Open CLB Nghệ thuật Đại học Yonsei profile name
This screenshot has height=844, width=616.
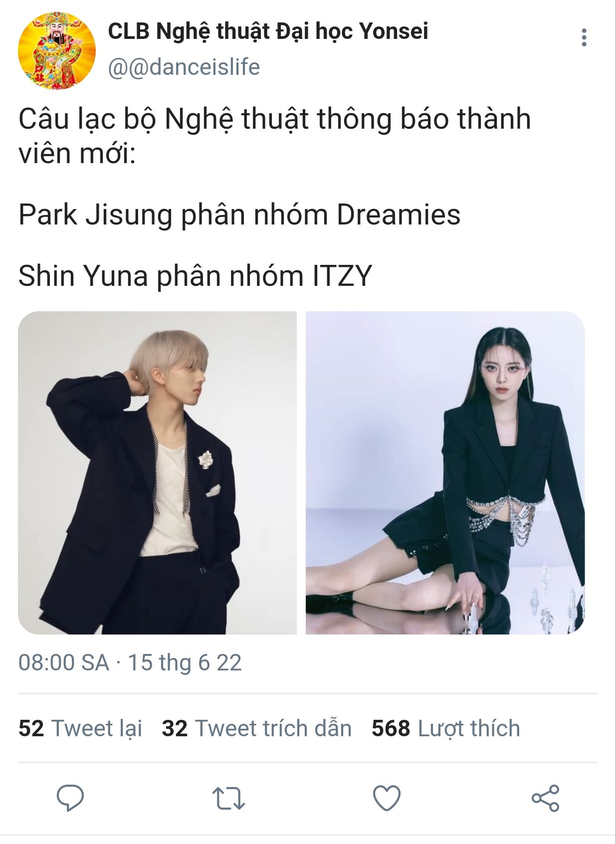[268, 31]
